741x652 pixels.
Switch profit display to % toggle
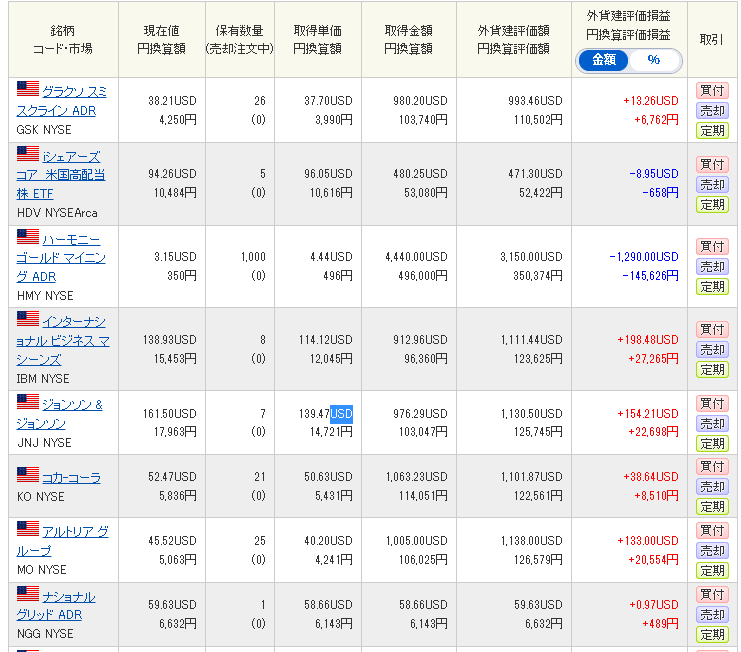point(654,60)
